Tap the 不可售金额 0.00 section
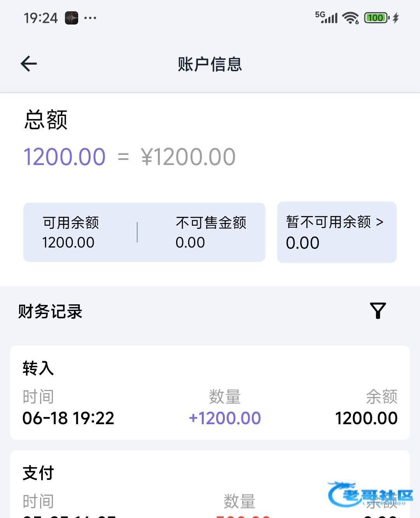 pyautogui.click(x=210, y=232)
